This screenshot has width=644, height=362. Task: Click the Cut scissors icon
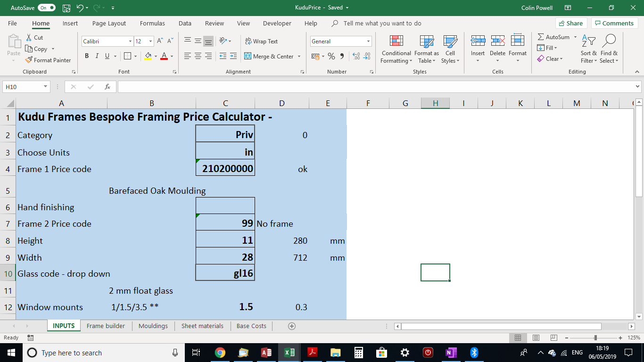pyautogui.click(x=29, y=37)
